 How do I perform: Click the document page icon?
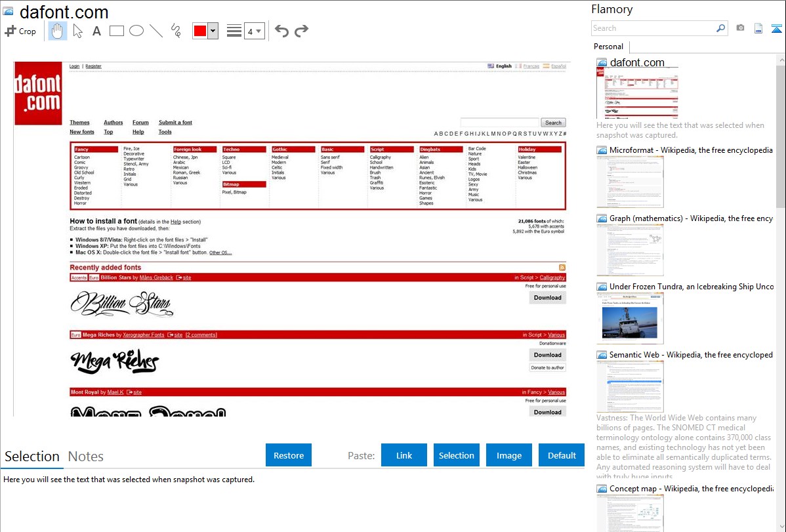pyautogui.click(x=758, y=28)
